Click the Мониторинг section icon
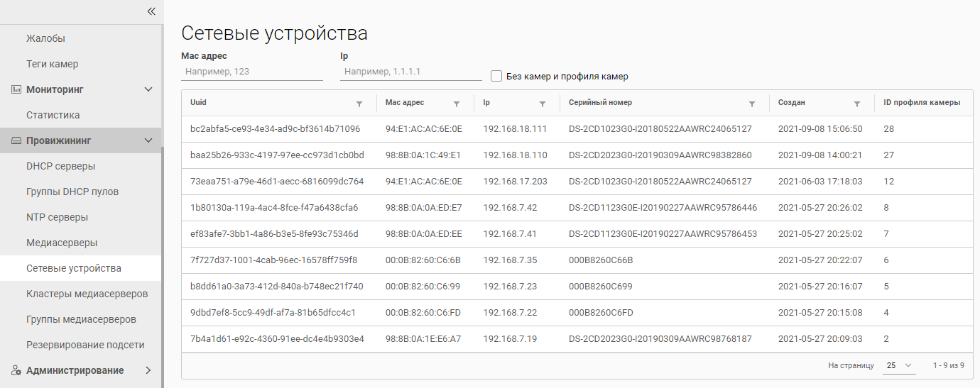Viewport: 980px width, 388px height. (16, 89)
